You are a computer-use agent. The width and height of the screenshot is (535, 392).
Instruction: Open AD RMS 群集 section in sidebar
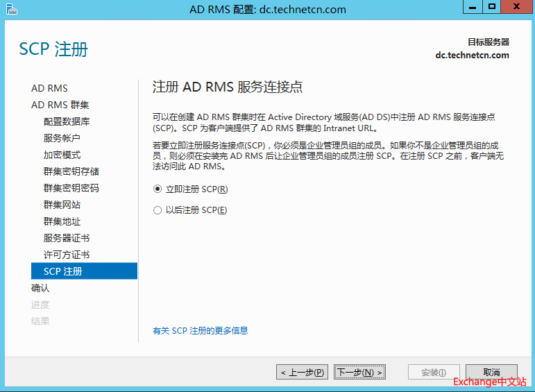60,105
